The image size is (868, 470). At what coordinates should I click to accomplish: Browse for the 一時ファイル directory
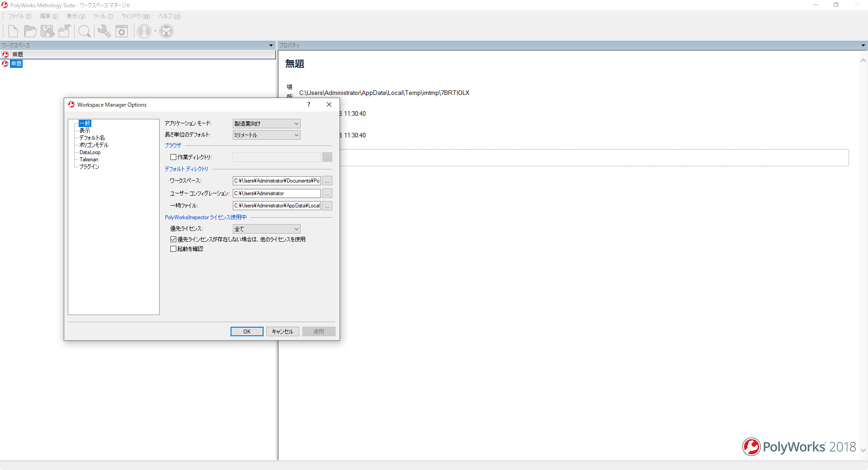point(327,206)
